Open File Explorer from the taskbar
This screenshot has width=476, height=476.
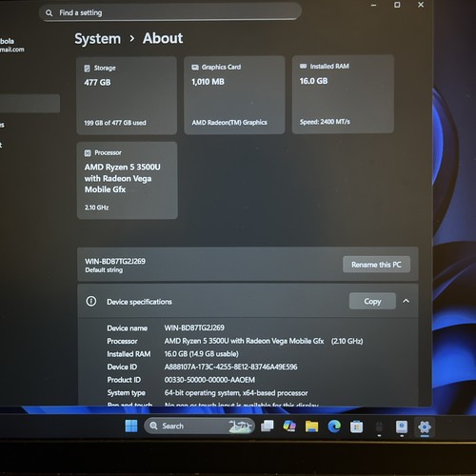[x=311, y=426]
